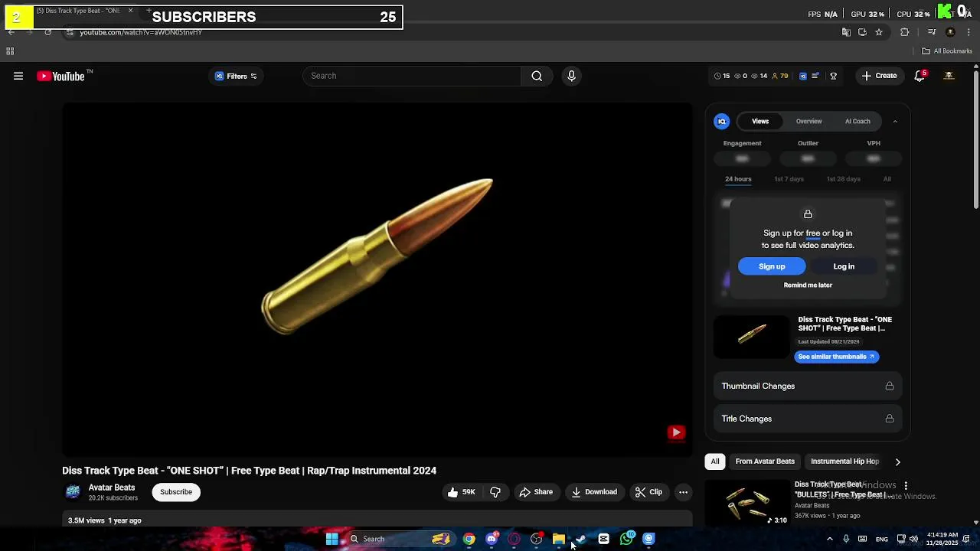Open the account avatar menu
980x551 pixels.
pyautogui.click(x=949, y=76)
